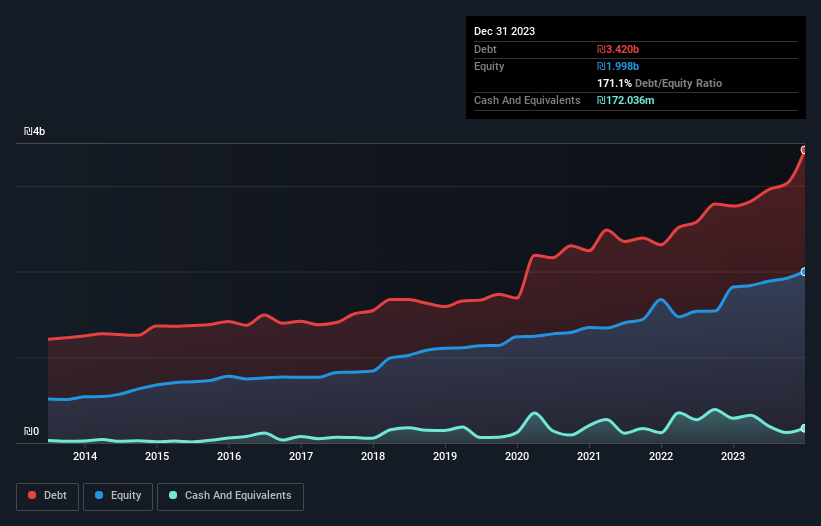Image resolution: width=821 pixels, height=526 pixels.
Task: Toggle the Cash And Equivalents legend button
Action: coord(230,496)
